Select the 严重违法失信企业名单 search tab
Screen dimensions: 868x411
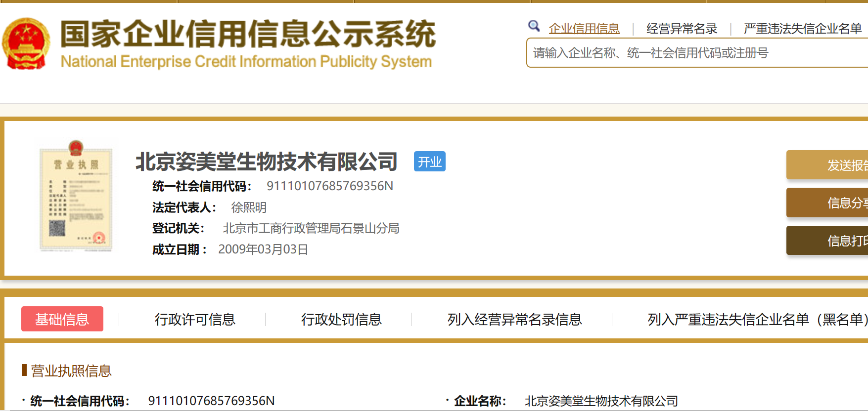click(x=803, y=29)
